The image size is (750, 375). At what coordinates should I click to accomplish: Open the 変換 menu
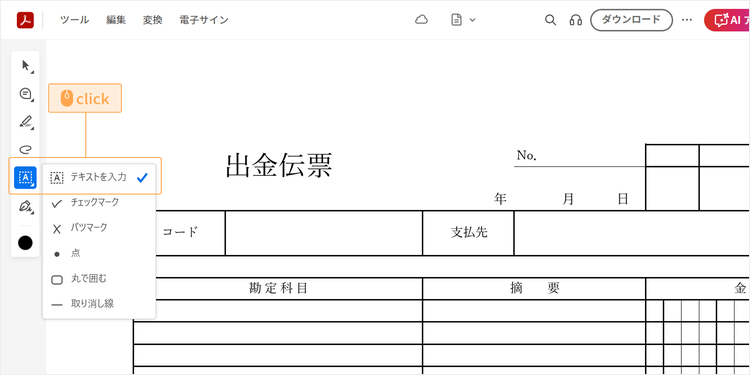point(153,20)
